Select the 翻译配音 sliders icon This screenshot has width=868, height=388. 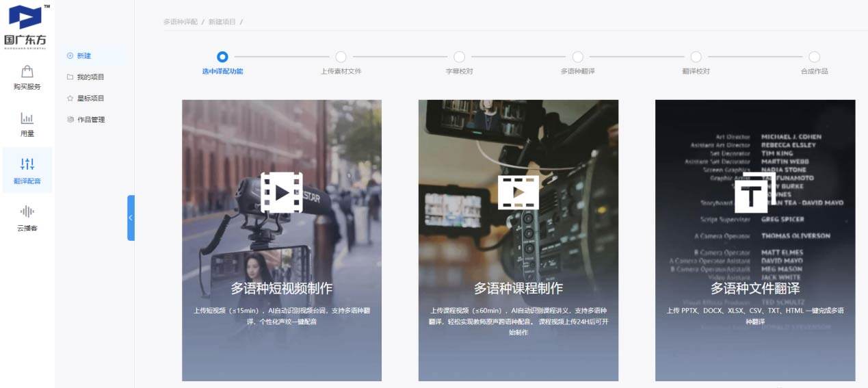pyautogui.click(x=27, y=164)
